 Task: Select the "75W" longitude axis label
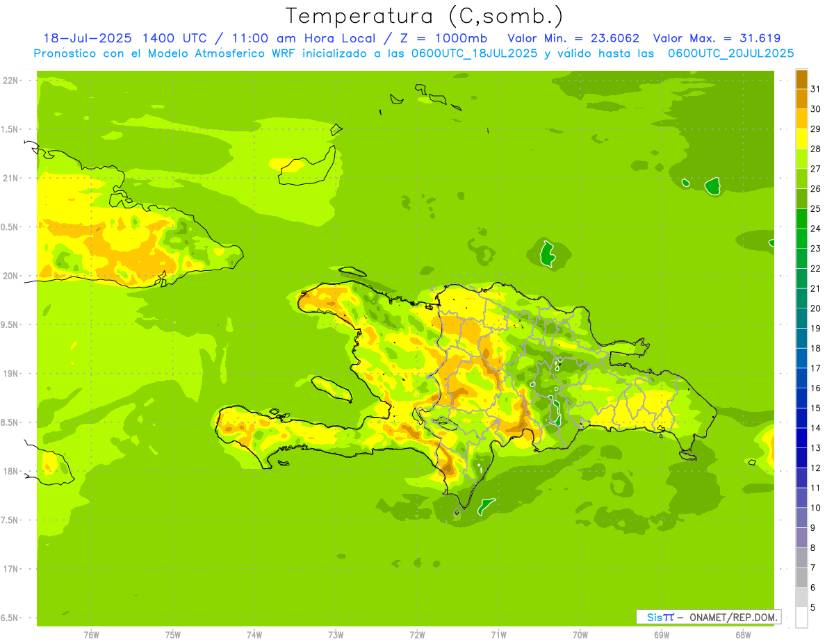[173, 635]
